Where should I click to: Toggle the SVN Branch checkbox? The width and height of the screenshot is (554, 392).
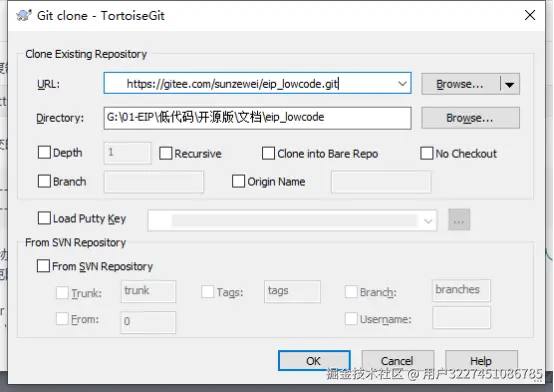tap(351, 292)
